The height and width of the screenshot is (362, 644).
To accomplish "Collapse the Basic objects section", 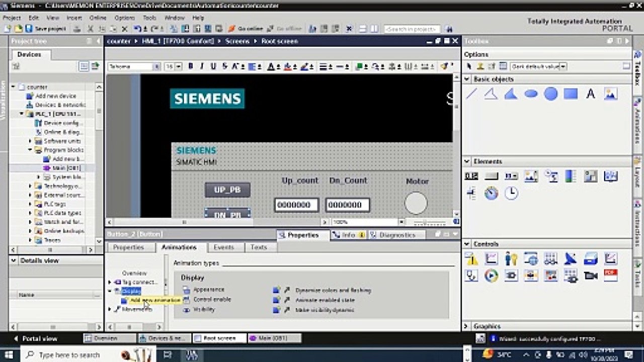I will 467,79.
